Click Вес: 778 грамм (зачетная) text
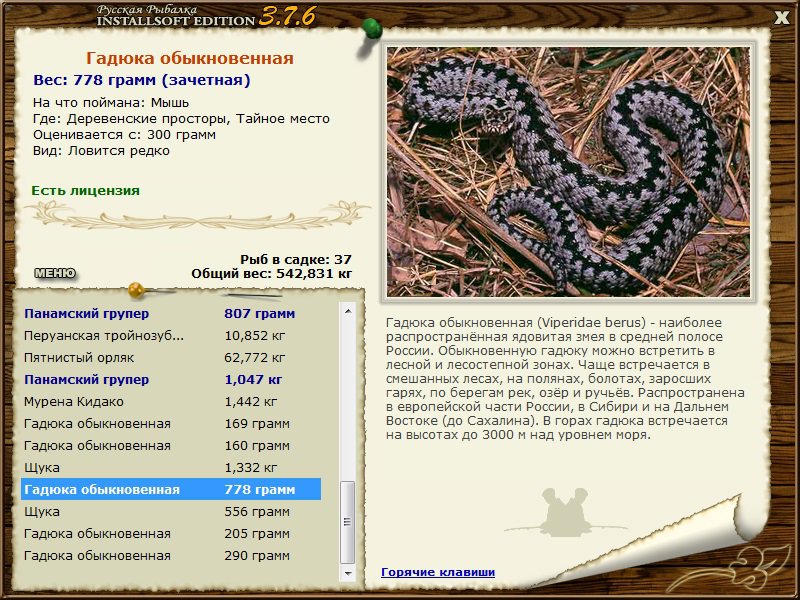Viewport: 800px width, 600px height. (142, 80)
